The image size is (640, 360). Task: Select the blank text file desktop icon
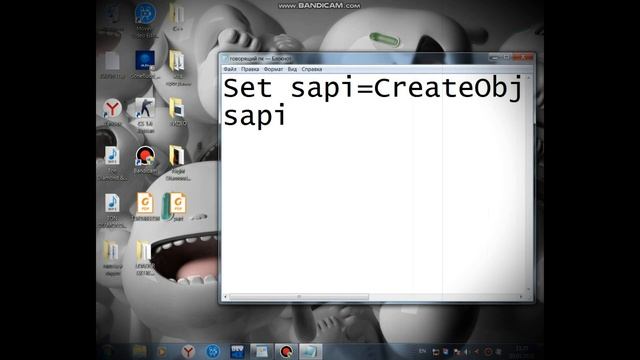(x=112, y=61)
